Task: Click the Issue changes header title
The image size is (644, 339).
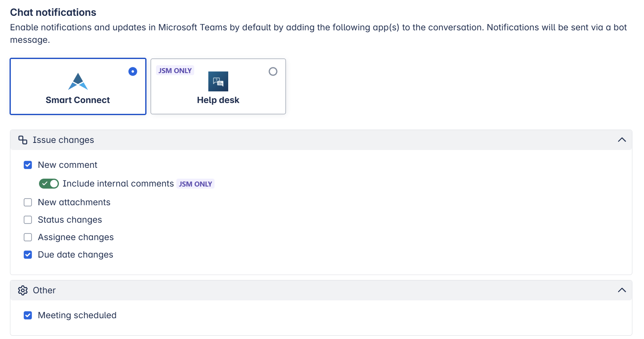Action: coord(63,140)
